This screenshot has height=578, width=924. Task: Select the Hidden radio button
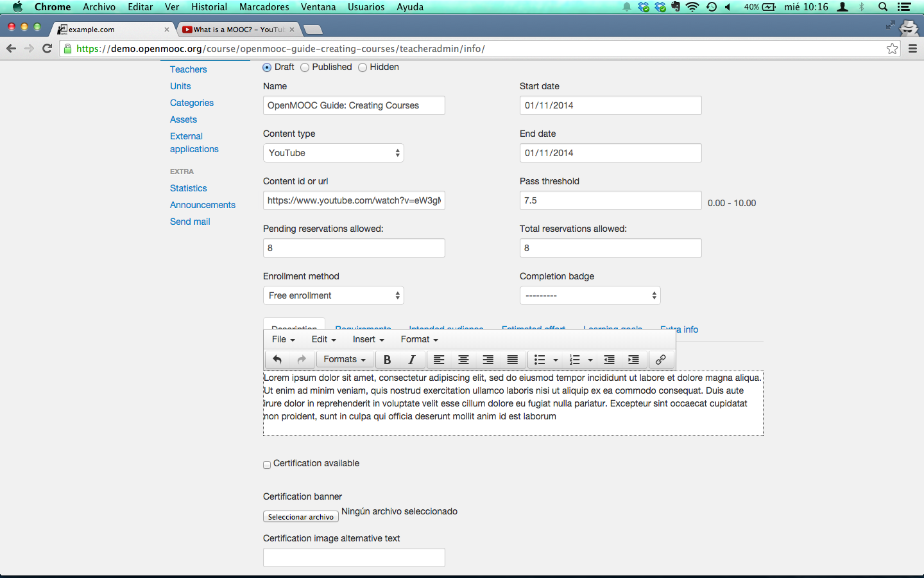363,67
